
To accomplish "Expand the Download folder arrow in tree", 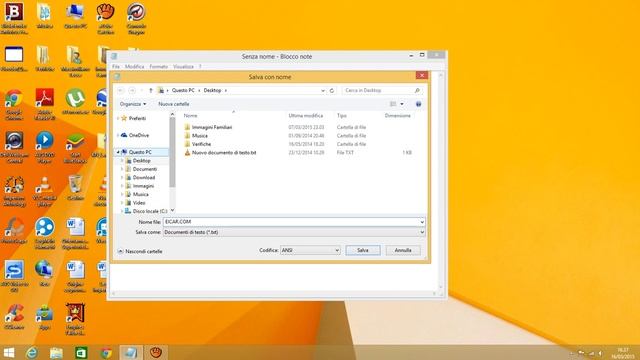I will (122, 178).
